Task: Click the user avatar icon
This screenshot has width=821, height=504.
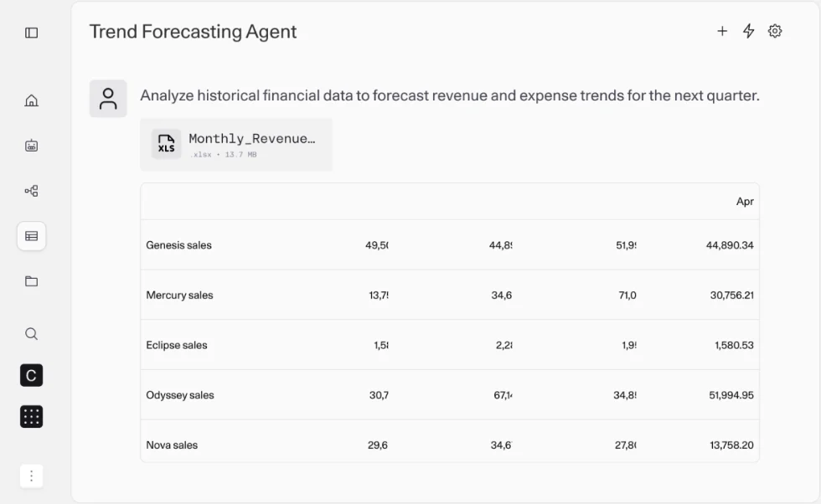Action: coord(108,99)
